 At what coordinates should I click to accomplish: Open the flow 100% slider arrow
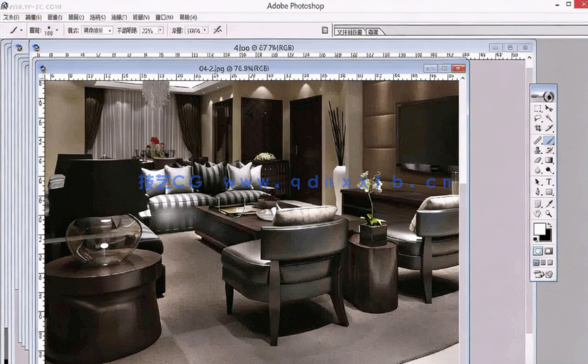[x=205, y=30]
